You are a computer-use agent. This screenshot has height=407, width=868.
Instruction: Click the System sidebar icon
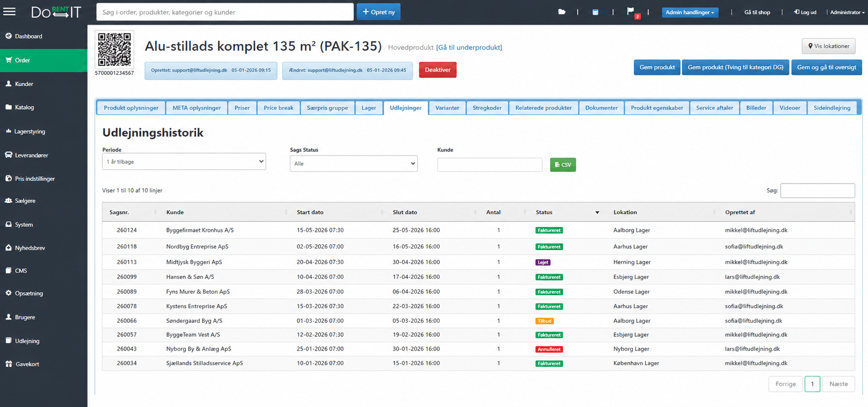[9, 224]
